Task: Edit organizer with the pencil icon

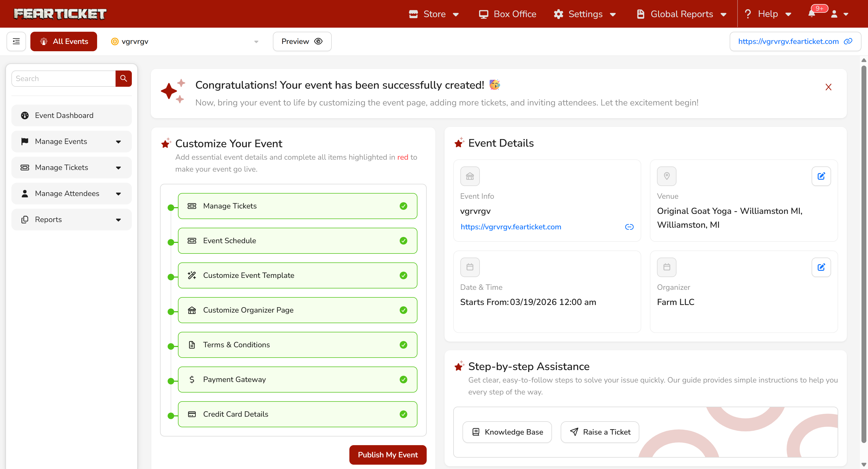Action: [821, 267]
